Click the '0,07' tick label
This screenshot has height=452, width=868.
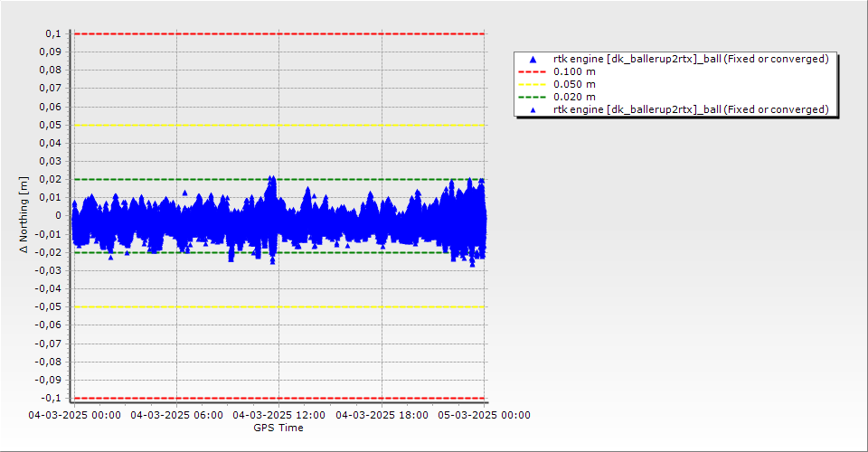pos(51,88)
